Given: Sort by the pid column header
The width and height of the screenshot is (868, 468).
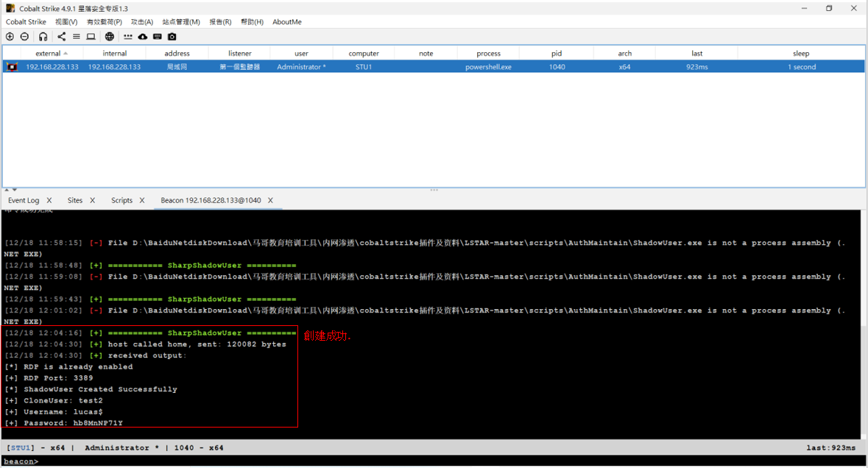Looking at the screenshot, I should pyautogui.click(x=557, y=53).
